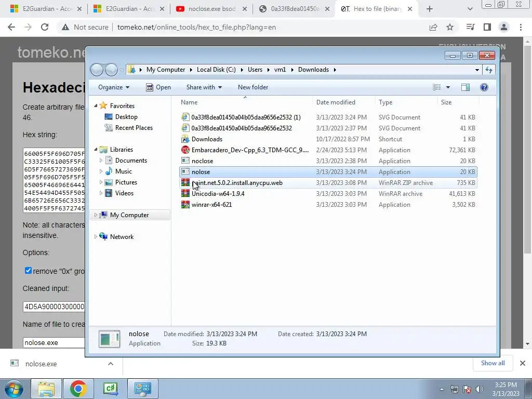Share this page from the address bar
532x399 pixels.
pyautogui.click(x=433, y=27)
